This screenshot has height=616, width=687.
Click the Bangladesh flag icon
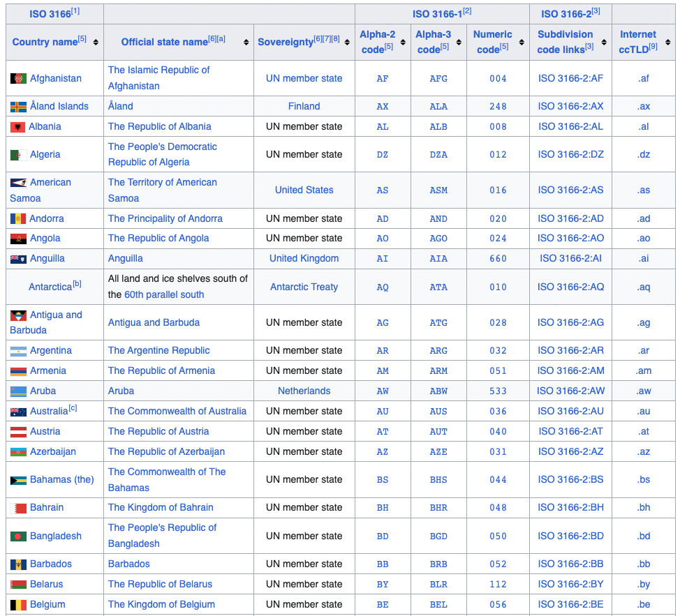tap(18, 536)
